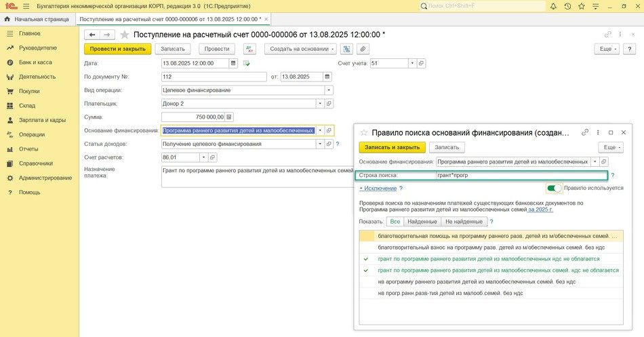Click the open icon beside Плательщик field

point(330,104)
